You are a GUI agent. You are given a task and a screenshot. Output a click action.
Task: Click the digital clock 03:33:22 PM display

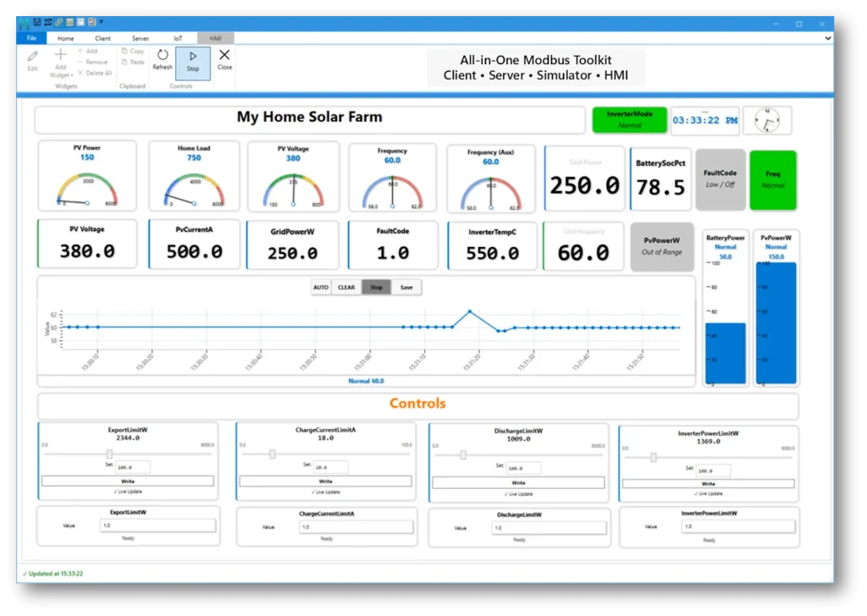(x=705, y=120)
